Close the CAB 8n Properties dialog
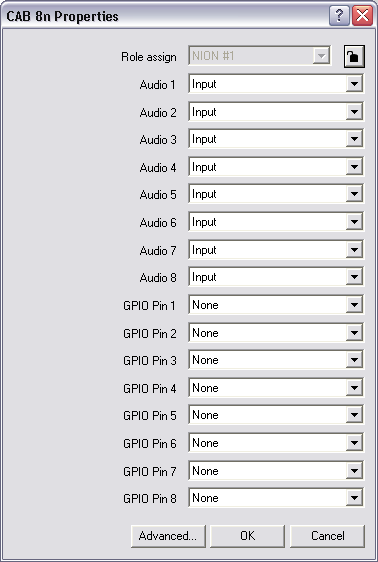The height and width of the screenshot is (562, 378). 362,16
